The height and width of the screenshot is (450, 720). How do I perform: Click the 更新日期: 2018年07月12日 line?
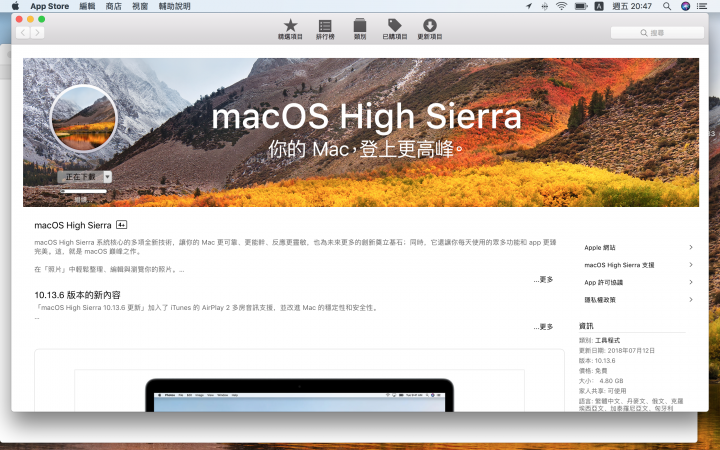[617, 350]
